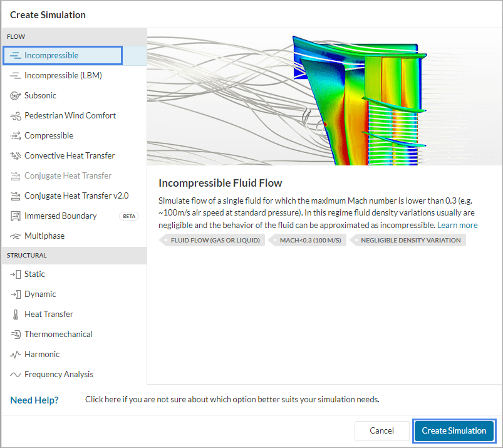
Task: Click the Heat Transfer thermometer icon
Action: tap(16, 315)
